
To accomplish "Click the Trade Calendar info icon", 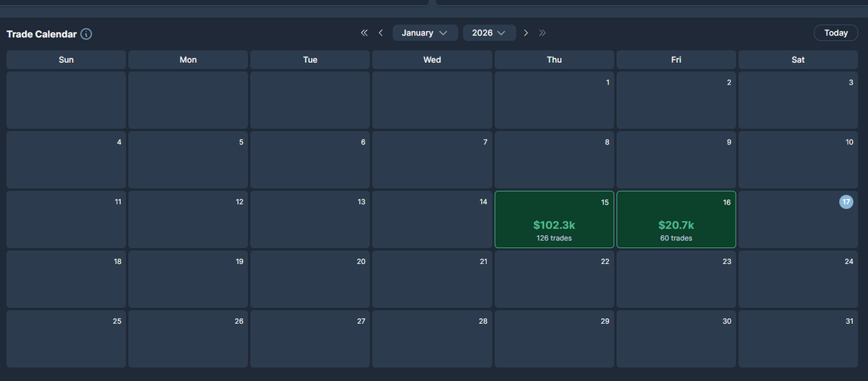I will (86, 34).
